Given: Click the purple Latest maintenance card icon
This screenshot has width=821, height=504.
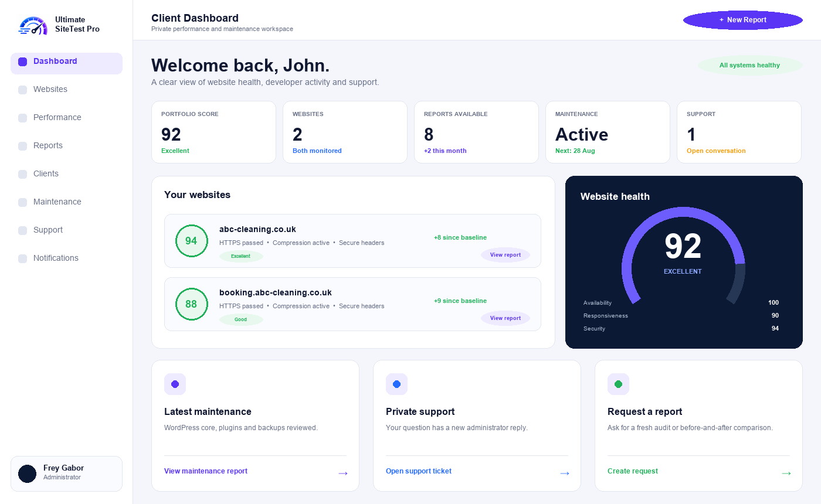Looking at the screenshot, I should pos(175,384).
